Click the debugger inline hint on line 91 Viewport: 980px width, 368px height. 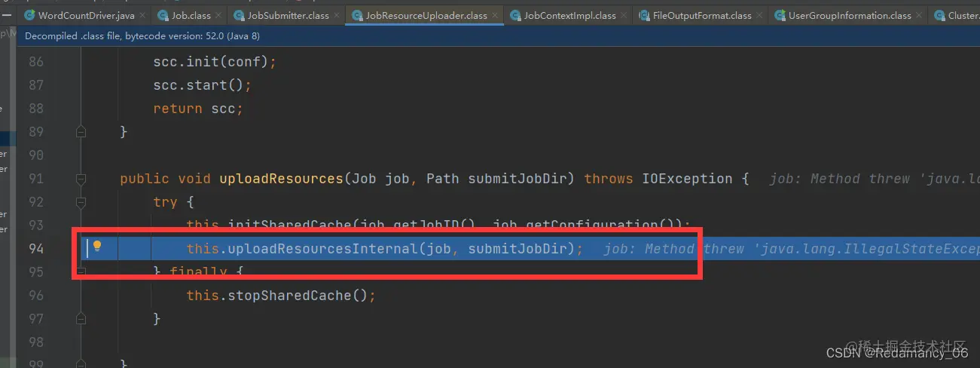click(875, 179)
